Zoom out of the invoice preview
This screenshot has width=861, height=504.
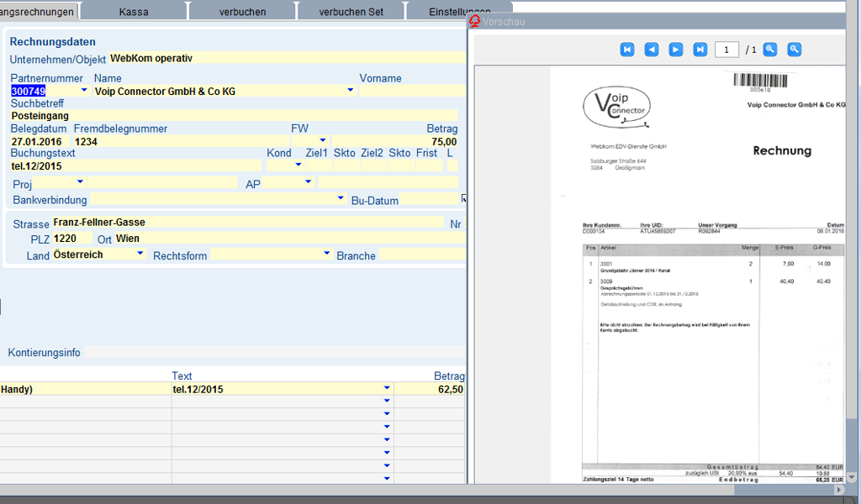pyautogui.click(x=795, y=50)
